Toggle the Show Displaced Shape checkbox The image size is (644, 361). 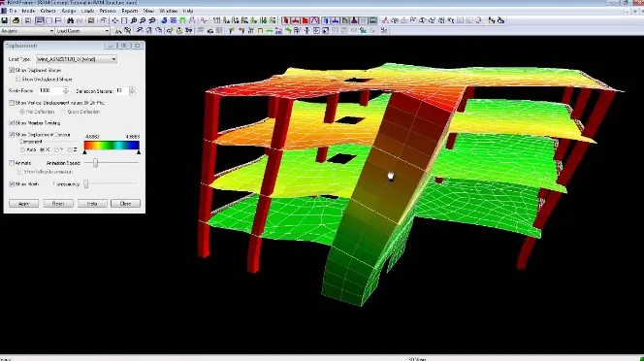point(12,70)
